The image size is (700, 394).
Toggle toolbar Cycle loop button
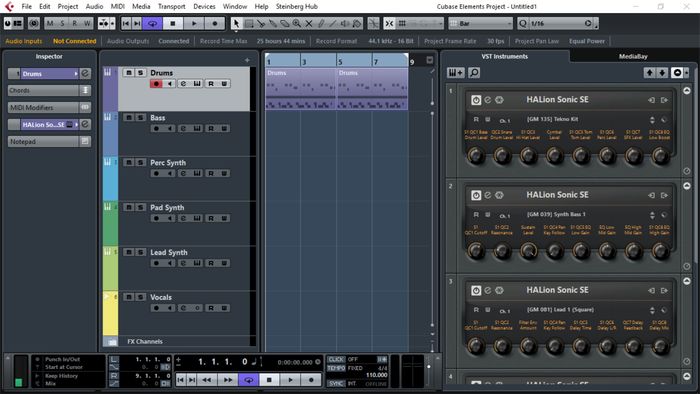[152, 23]
